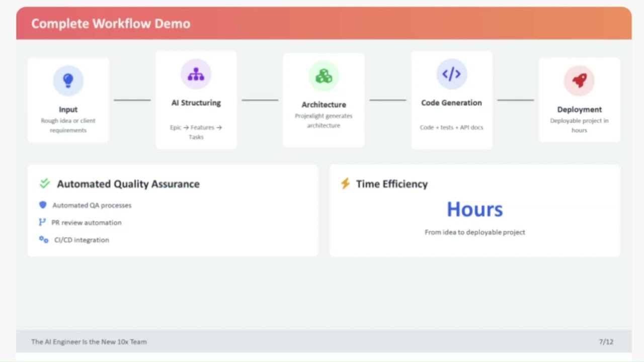Click the large blue Hours text
Image resolution: width=644 pixels, height=362 pixels.
click(474, 209)
